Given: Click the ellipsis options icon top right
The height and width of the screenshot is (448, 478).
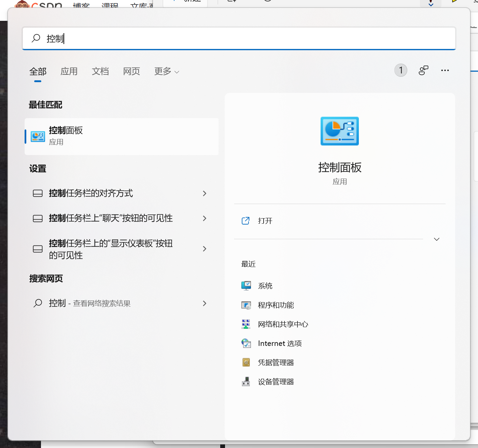Looking at the screenshot, I should (x=445, y=70).
